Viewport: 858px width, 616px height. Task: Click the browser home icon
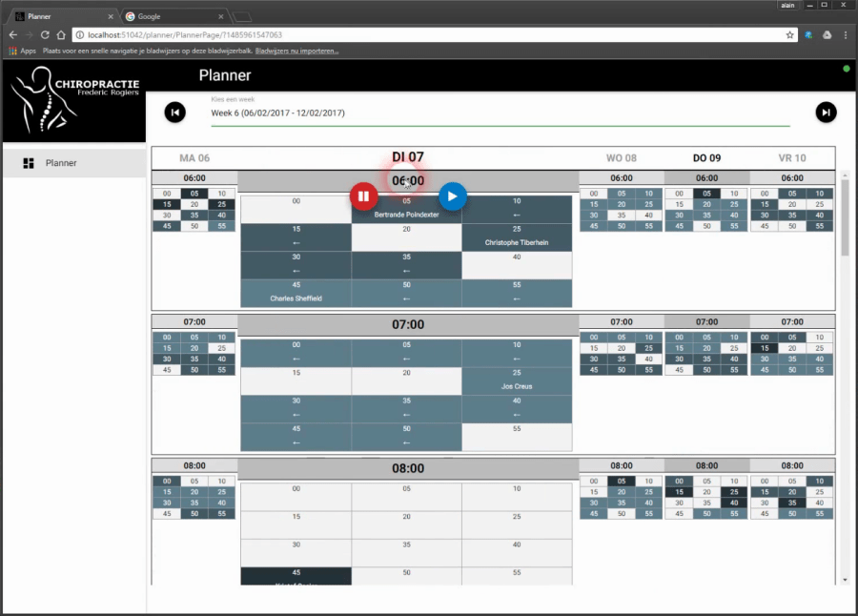pyautogui.click(x=61, y=34)
